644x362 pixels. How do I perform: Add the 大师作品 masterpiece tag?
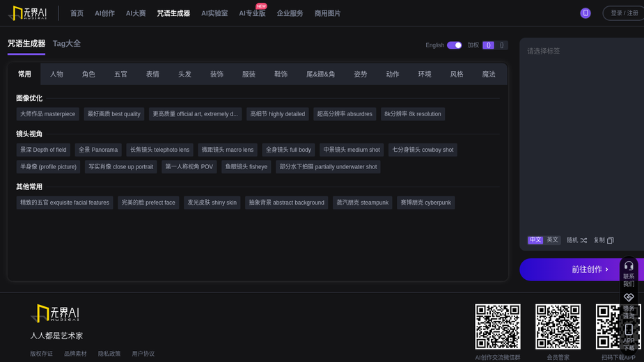[47, 114]
